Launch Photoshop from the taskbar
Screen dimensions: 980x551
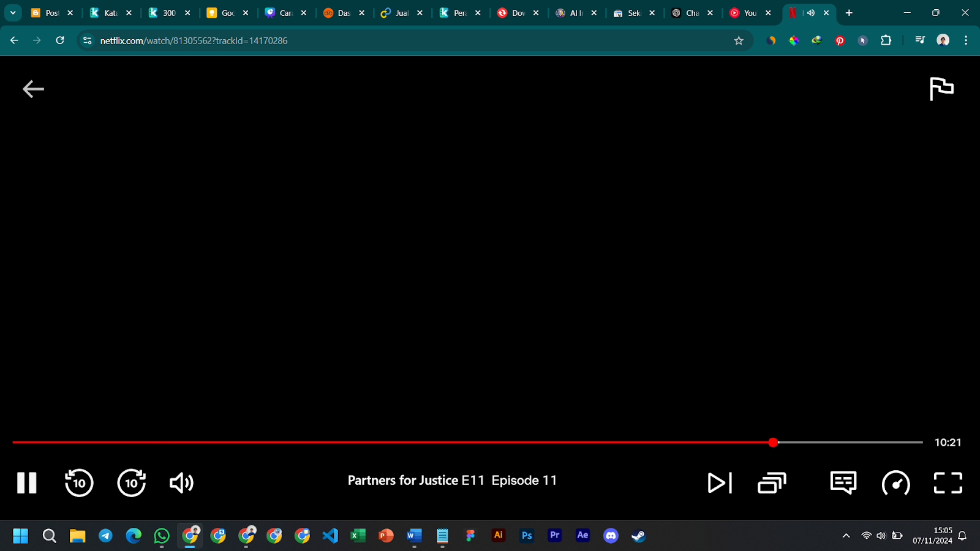tap(527, 536)
